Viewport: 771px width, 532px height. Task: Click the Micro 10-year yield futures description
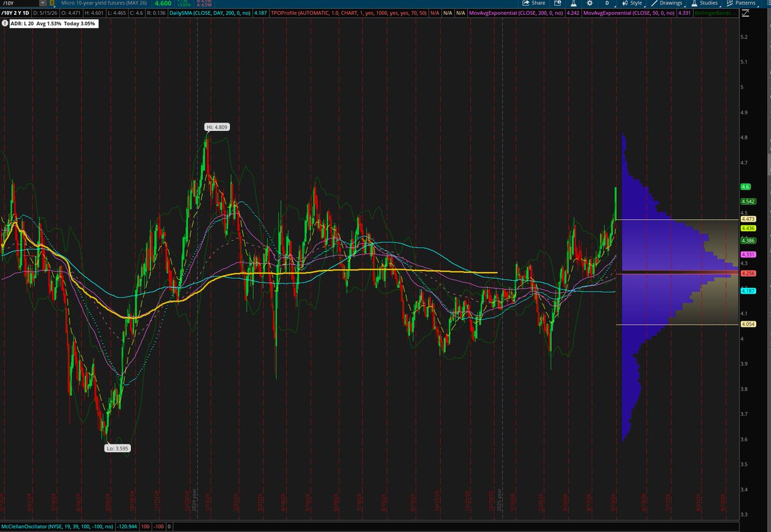(105, 3)
